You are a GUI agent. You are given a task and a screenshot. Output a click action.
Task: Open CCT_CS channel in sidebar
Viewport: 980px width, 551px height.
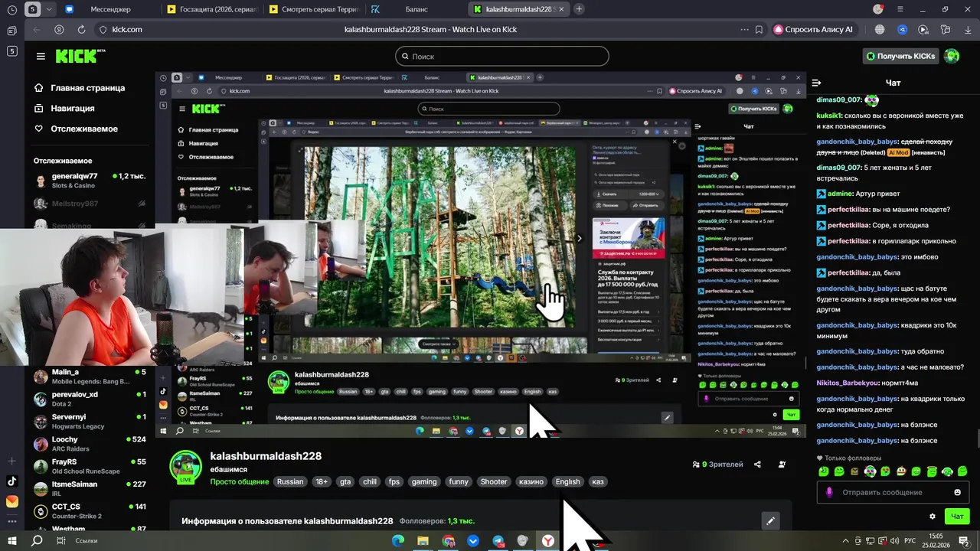click(x=90, y=510)
